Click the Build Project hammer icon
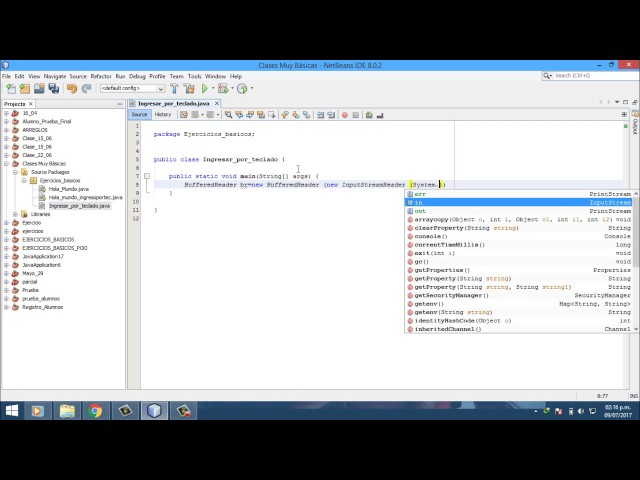640x480 pixels. coord(174,89)
